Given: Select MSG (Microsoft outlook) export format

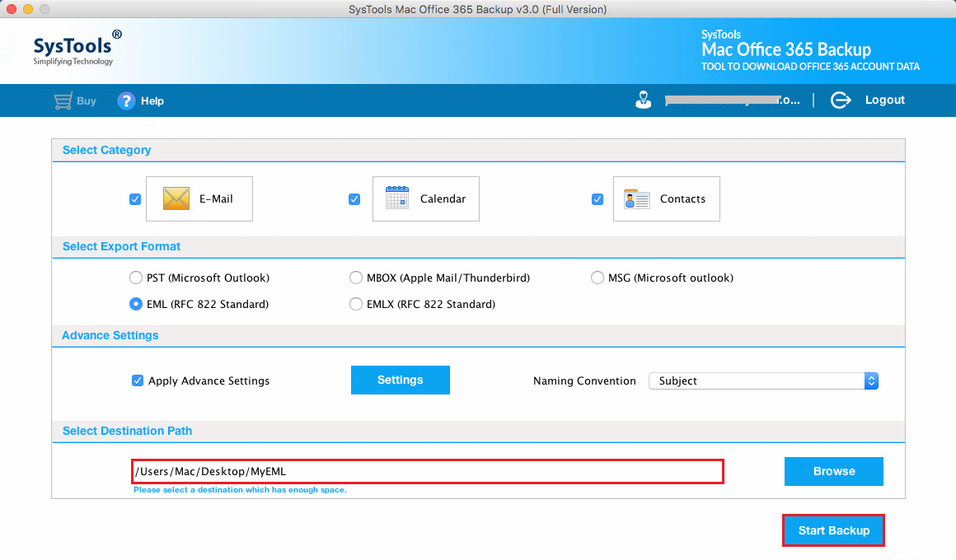Looking at the screenshot, I should click(x=597, y=278).
